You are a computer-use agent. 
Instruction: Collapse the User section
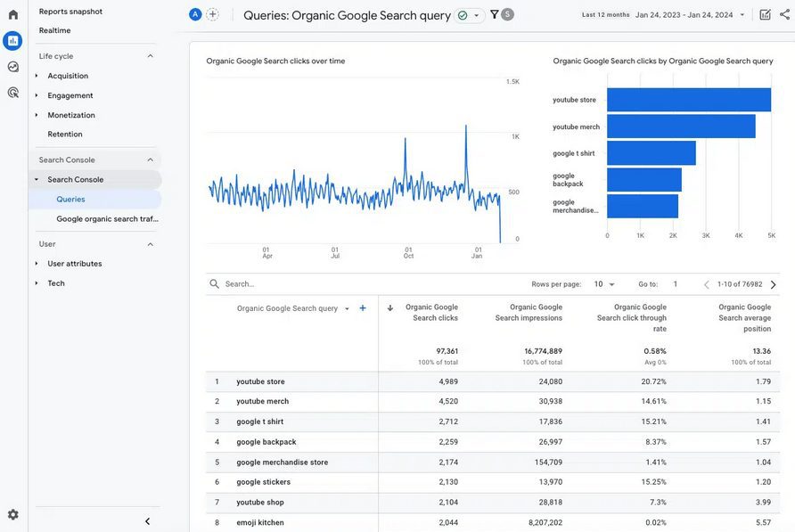tap(150, 244)
